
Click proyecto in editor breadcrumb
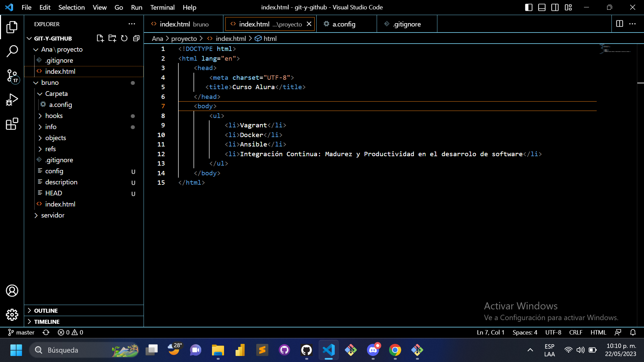tap(184, 39)
